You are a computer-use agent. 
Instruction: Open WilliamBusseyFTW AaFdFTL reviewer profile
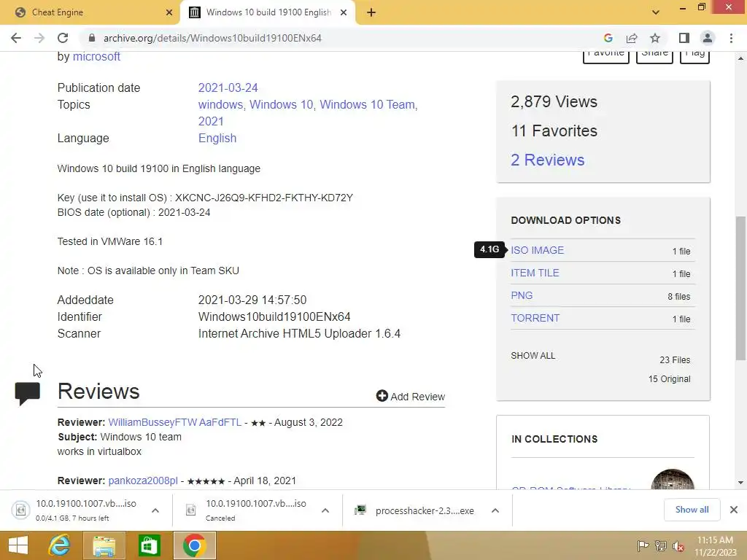pyautogui.click(x=175, y=422)
